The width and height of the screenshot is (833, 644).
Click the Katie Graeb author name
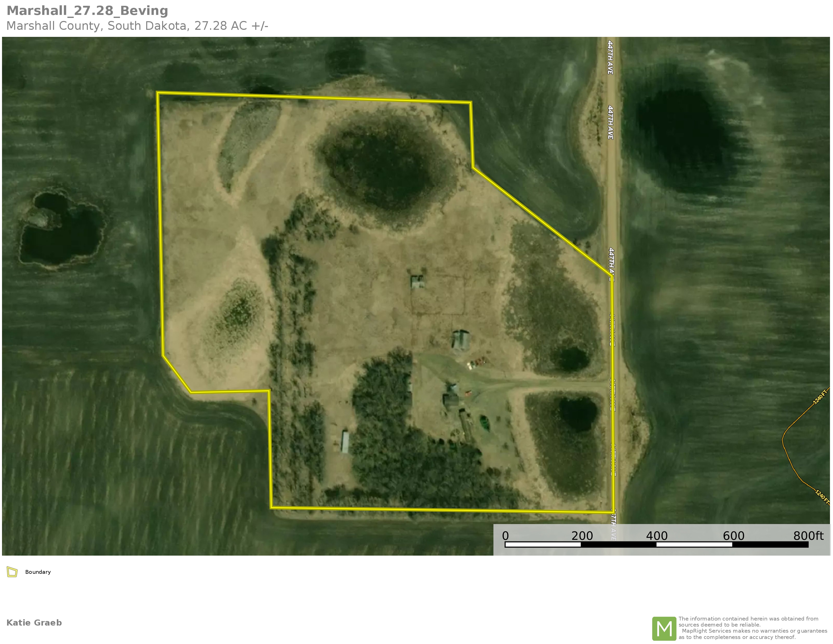[34, 623]
